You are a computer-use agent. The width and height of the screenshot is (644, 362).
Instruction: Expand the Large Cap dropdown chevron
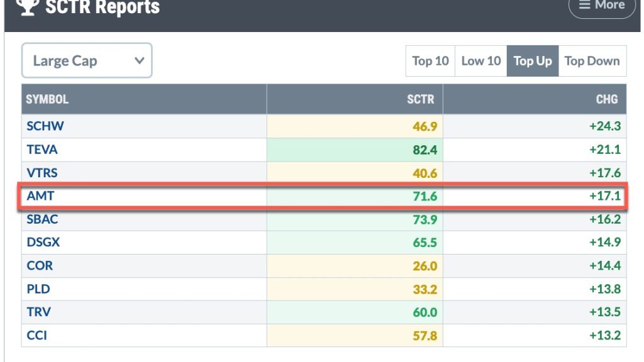click(x=139, y=61)
